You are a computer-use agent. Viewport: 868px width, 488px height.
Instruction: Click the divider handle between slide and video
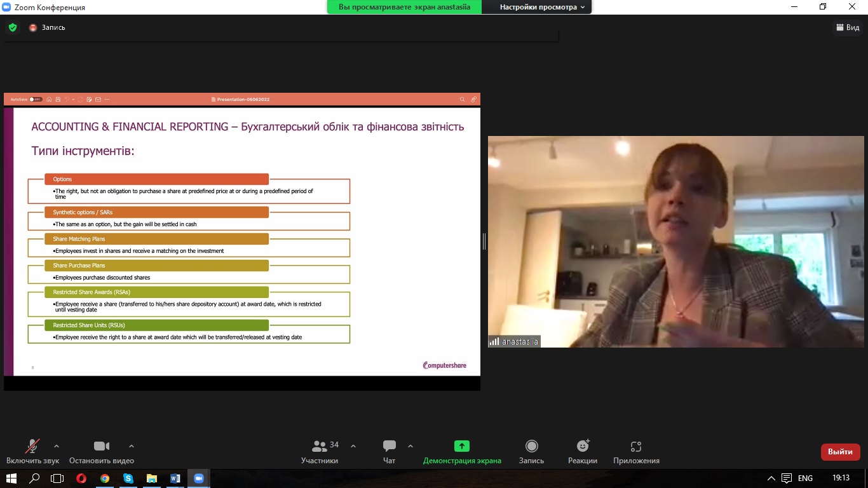click(484, 241)
